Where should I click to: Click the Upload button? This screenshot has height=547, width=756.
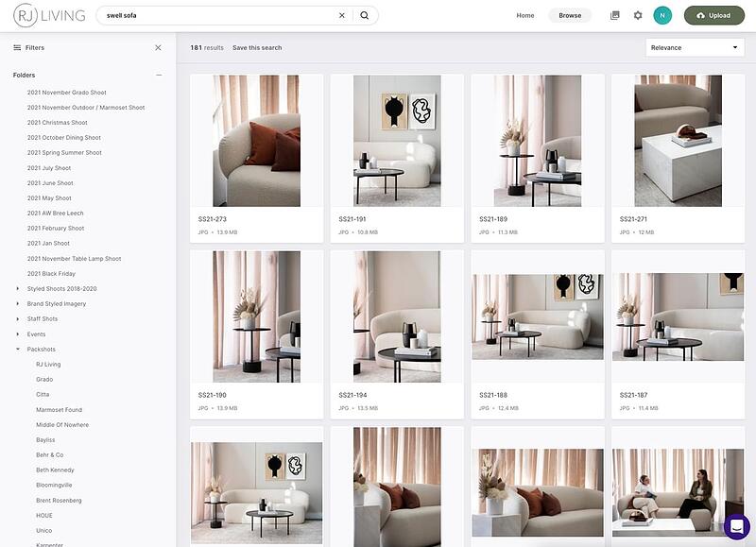click(x=714, y=15)
